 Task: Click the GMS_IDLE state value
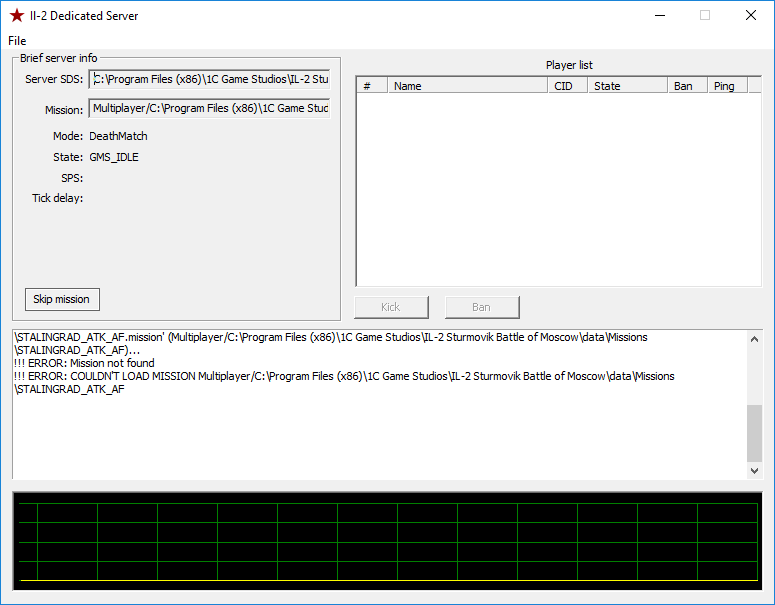click(x=114, y=157)
